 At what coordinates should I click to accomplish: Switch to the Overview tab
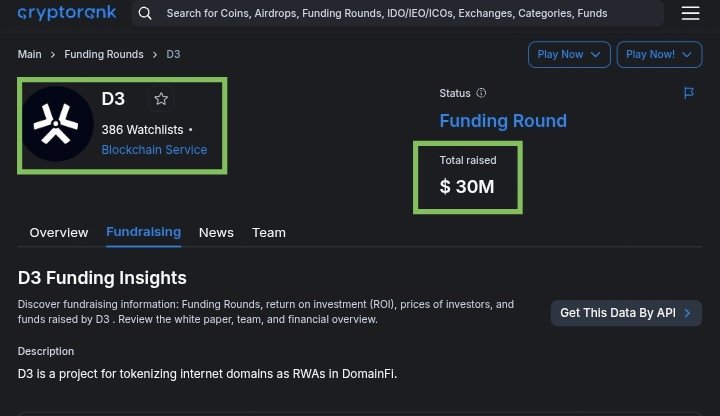pos(59,232)
